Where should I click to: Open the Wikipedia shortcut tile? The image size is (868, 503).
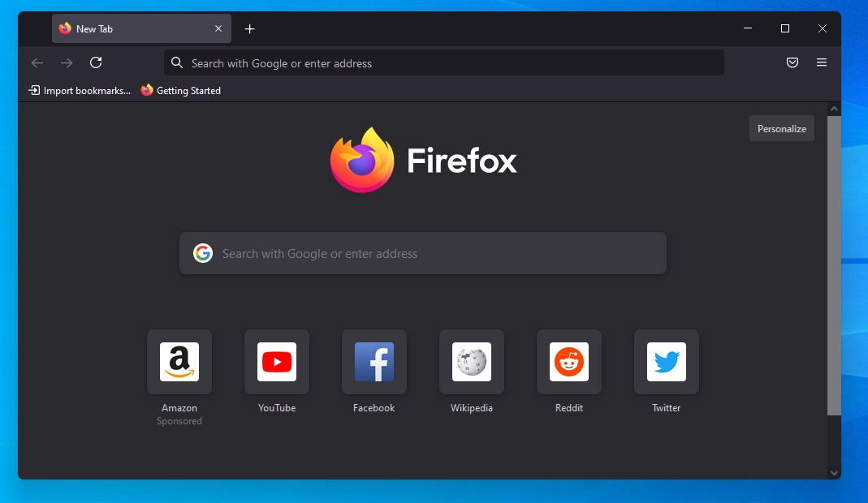472,362
